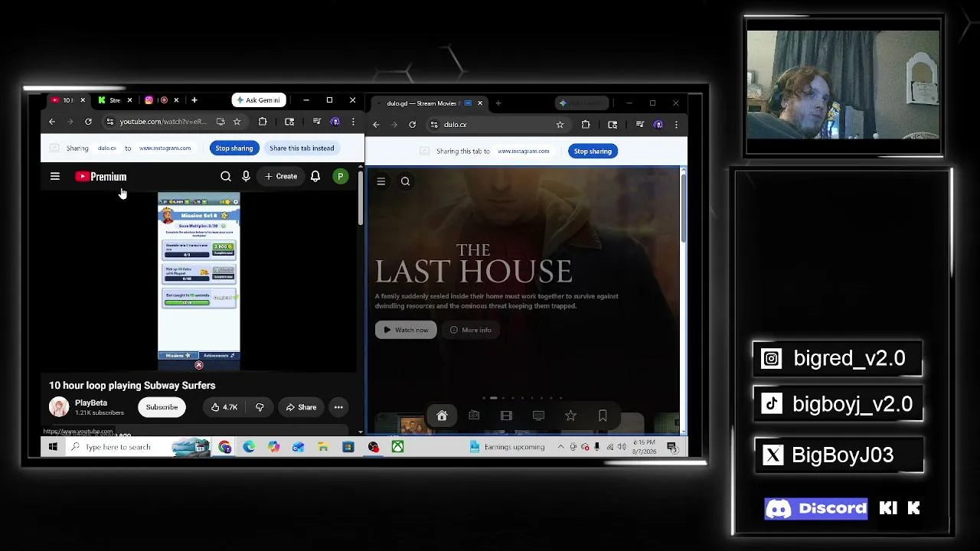Image resolution: width=980 pixels, height=551 pixels.
Task: Stop sharing in the YouTube window
Action: click(234, 148)
